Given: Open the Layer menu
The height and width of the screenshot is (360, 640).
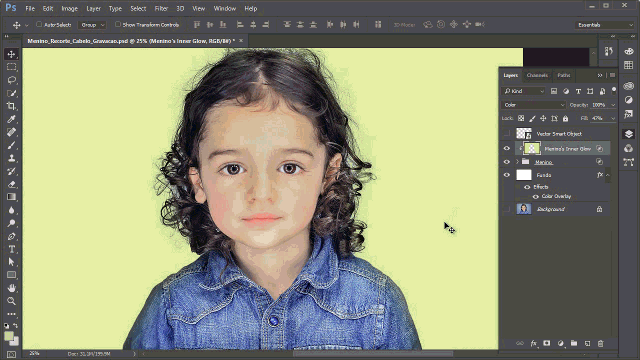Looking at the screenshot, I should (93, 8).
